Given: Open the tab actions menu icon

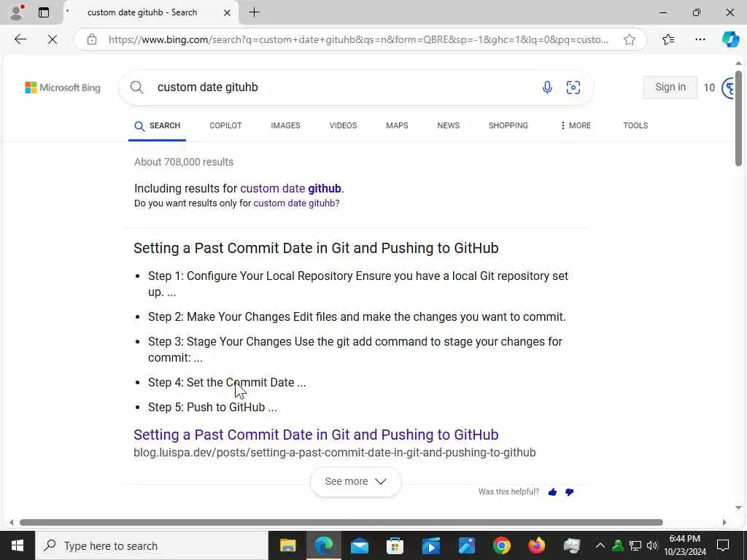Looking at the screenshot, I should pyautogui.click(x=44, y=12).
